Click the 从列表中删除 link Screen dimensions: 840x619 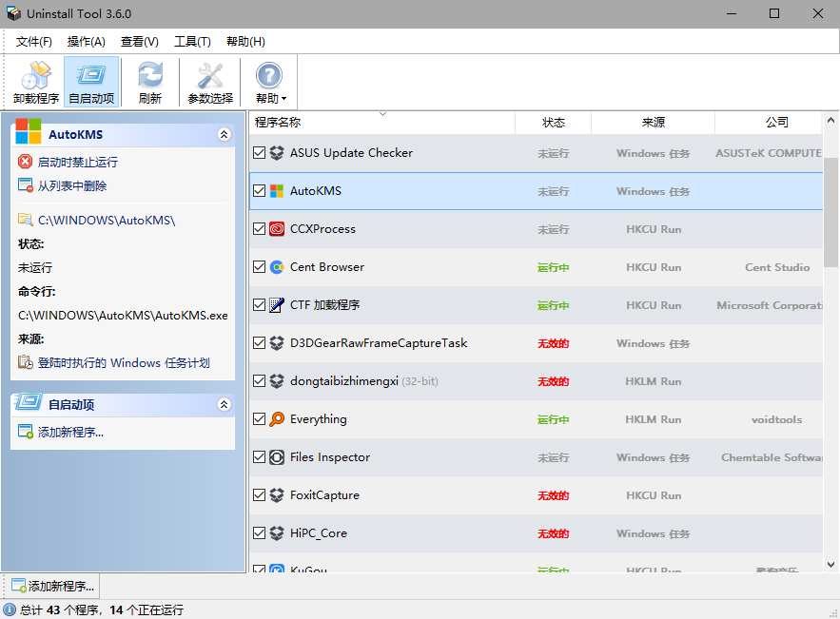71,185
